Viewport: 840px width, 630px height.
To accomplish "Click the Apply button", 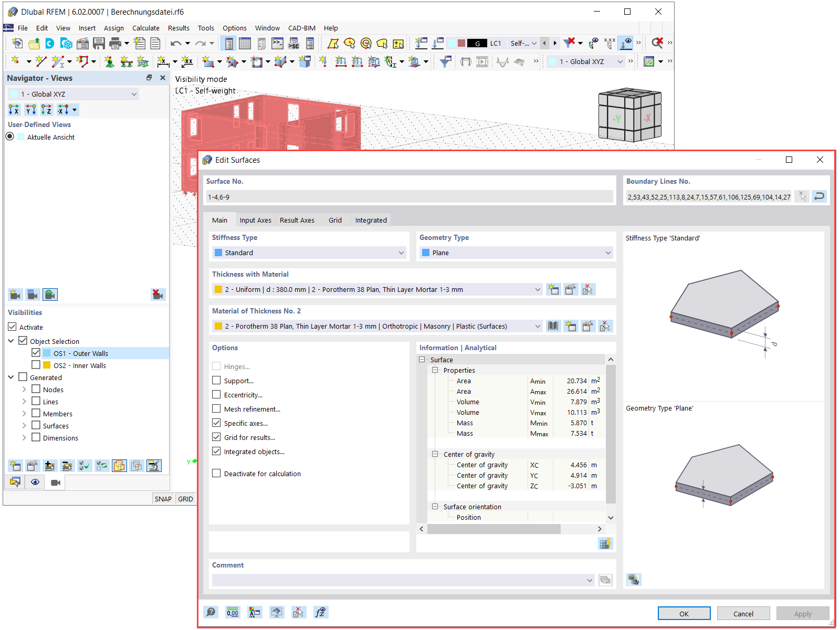I will (x=802, y=613).
